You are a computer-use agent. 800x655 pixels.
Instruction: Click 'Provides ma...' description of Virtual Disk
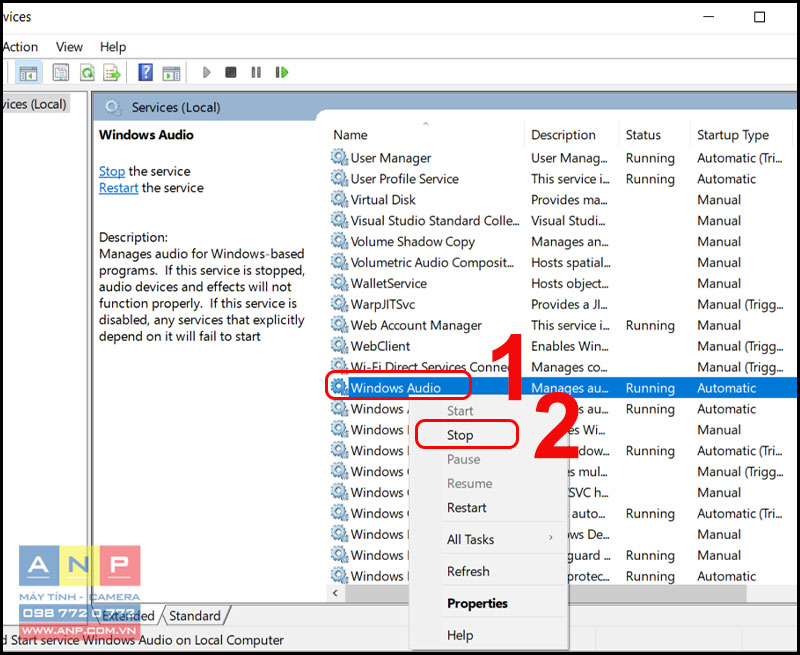point(569,199)
